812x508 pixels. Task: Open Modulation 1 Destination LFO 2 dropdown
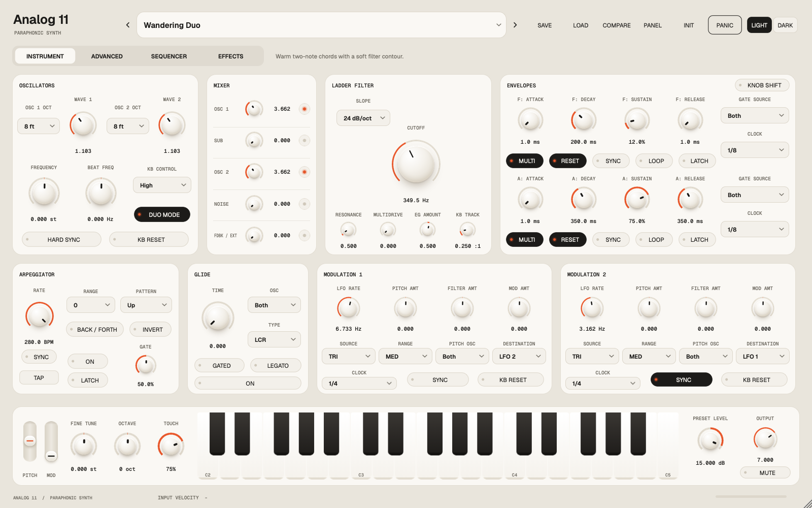(x=519, y=356)
